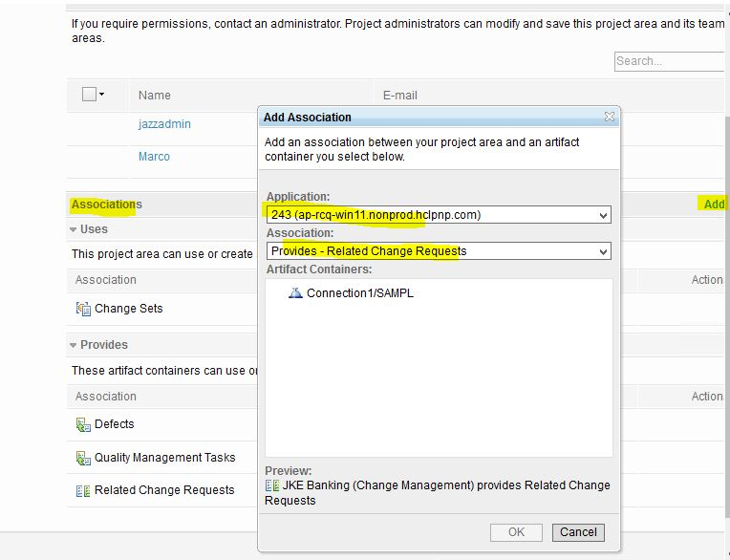The height and width of the screenshot is (560, 730).
Task: Close the Add Association dialog
Action: [609, 117]
